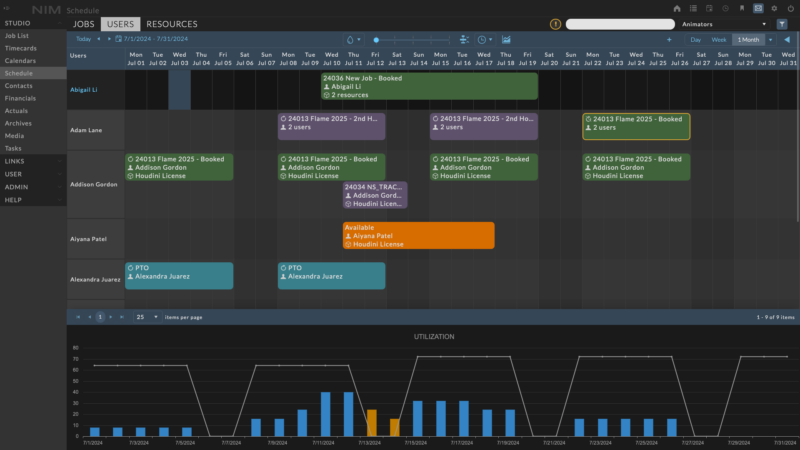Viewport: 800px width, 450px height.
Task: Open the calendar icon in top bar
Action: 709,9
